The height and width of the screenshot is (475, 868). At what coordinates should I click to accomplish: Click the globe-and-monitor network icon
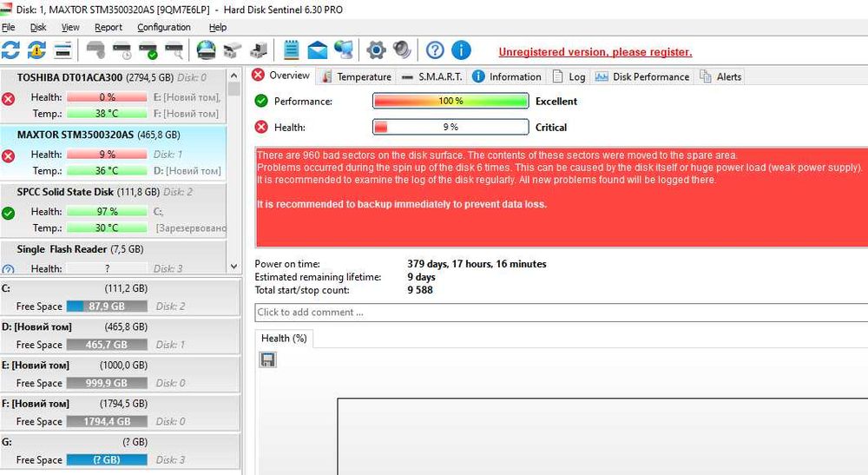pyautogui.click(x=344, y=50)
